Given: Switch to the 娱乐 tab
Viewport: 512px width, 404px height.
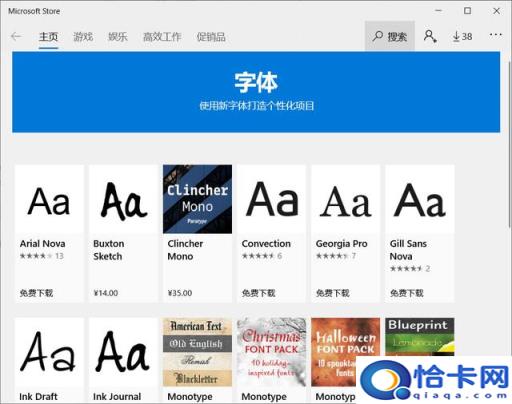Looking at the screenshot, I should click(x=118, y=37).
